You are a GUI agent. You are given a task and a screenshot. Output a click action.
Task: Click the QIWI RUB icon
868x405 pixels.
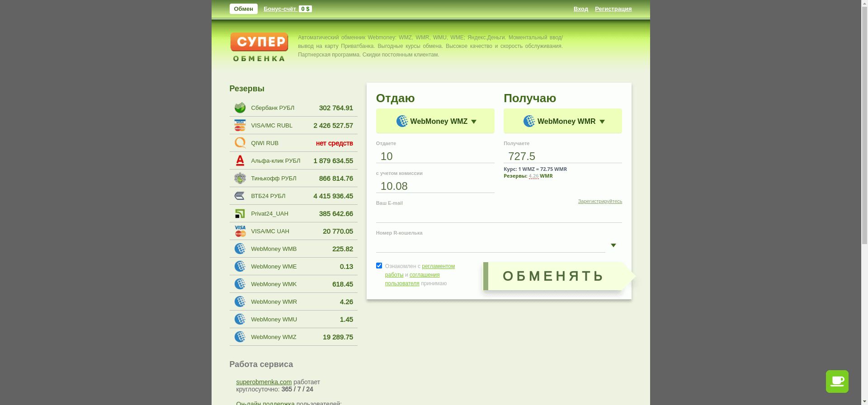point(240,143)
